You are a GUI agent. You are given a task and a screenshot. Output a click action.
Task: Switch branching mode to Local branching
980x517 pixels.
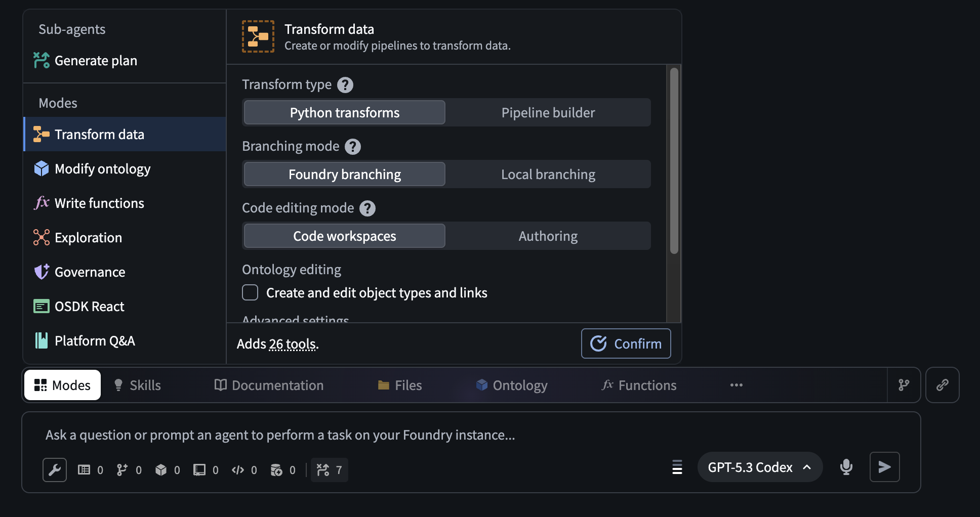point(548,174)
